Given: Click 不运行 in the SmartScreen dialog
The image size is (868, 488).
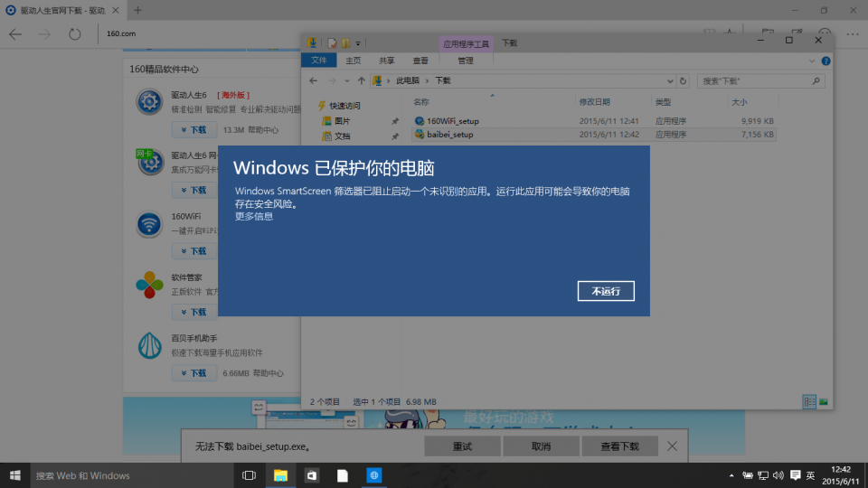Looking at the screenshot, I should click(606, 291).
